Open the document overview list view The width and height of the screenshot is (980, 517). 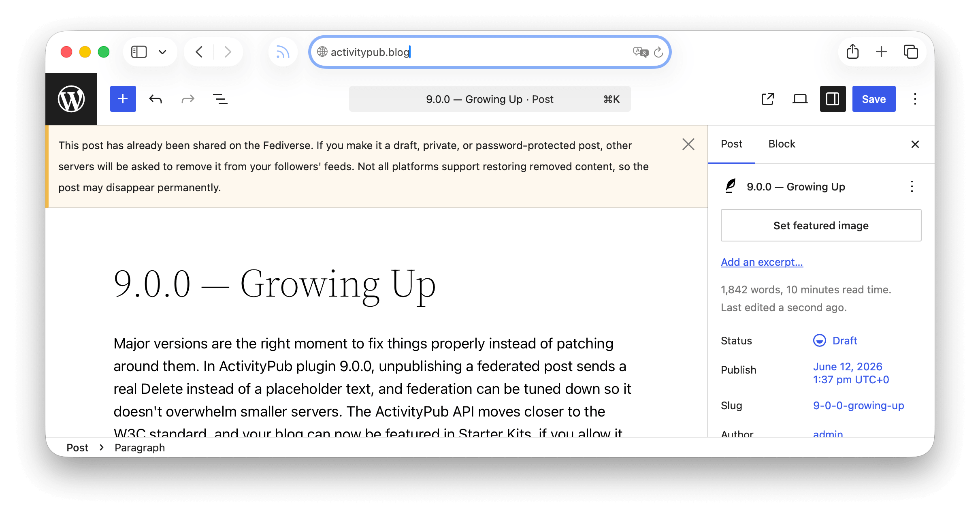click(220, 99)
